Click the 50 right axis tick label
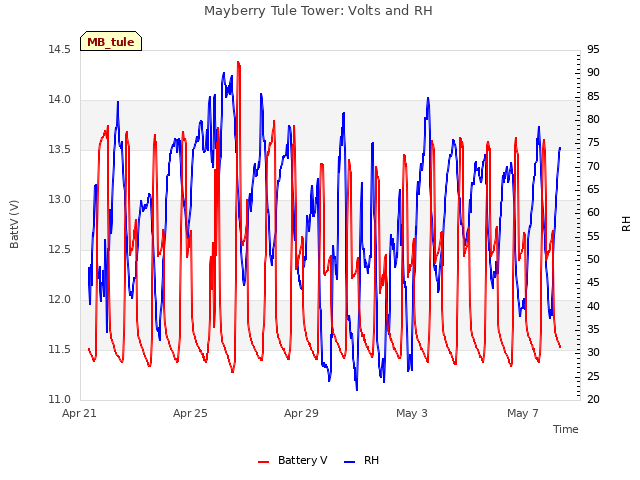Screen dimensions: 640x480 (593, 260)
